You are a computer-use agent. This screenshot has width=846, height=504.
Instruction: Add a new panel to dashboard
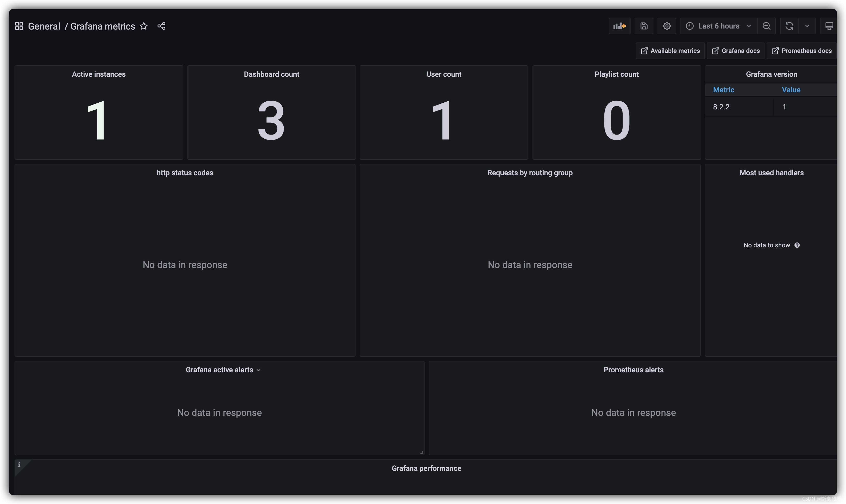pos(619,26)
